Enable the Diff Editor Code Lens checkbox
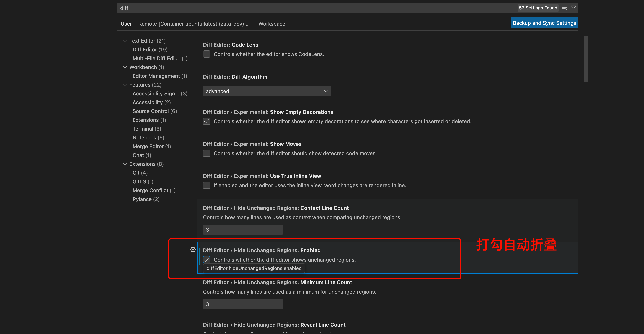Screen dimensions: 644x334 [206, 54]
